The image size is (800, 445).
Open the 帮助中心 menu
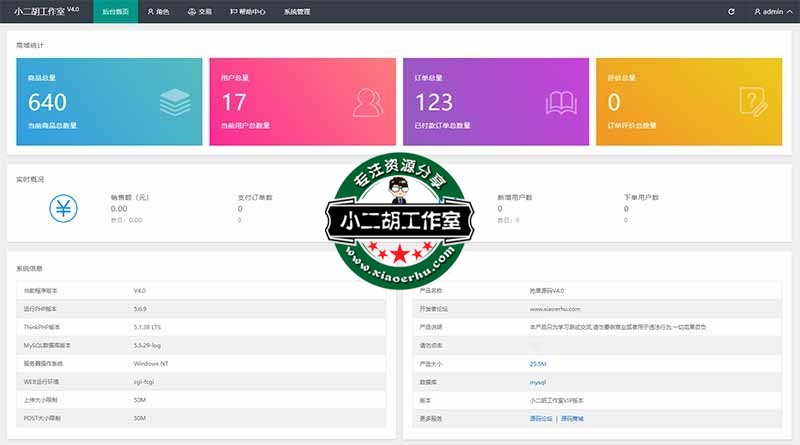pyautogui.click(x=247, y=12)
